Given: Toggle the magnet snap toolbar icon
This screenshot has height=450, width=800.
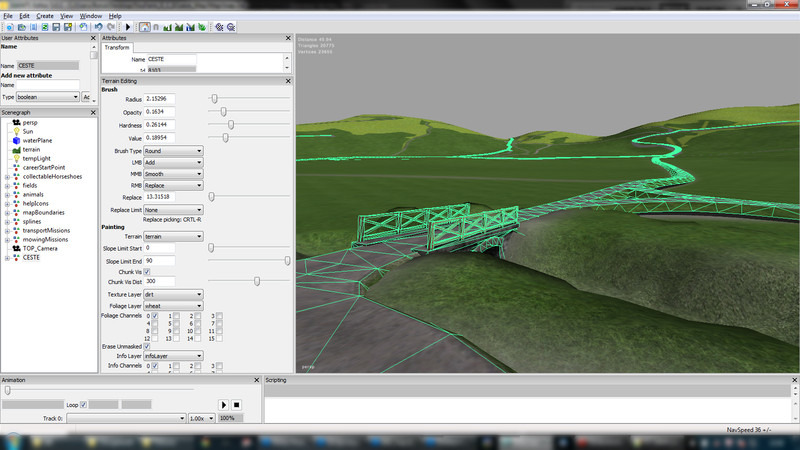Looking at the screenshot, I should coord(156,27).
